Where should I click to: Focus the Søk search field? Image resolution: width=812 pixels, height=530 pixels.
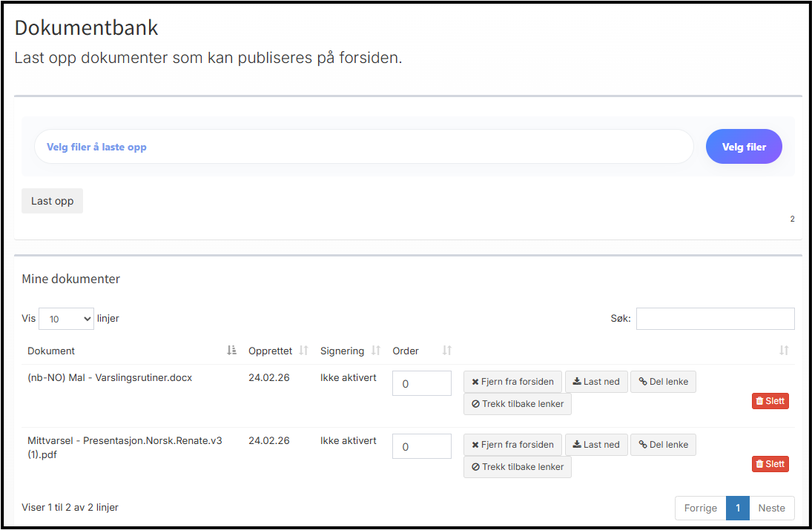[715, 319]
